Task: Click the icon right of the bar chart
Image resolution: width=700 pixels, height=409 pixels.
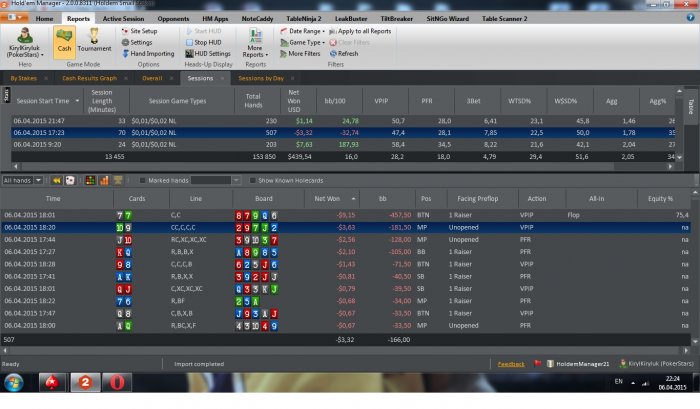Action: [118, 180]
